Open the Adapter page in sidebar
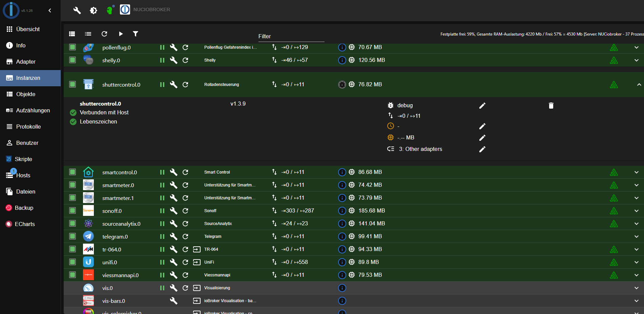Image resolution: width=644 pixels, height=314 pixels. pos(26,62)
